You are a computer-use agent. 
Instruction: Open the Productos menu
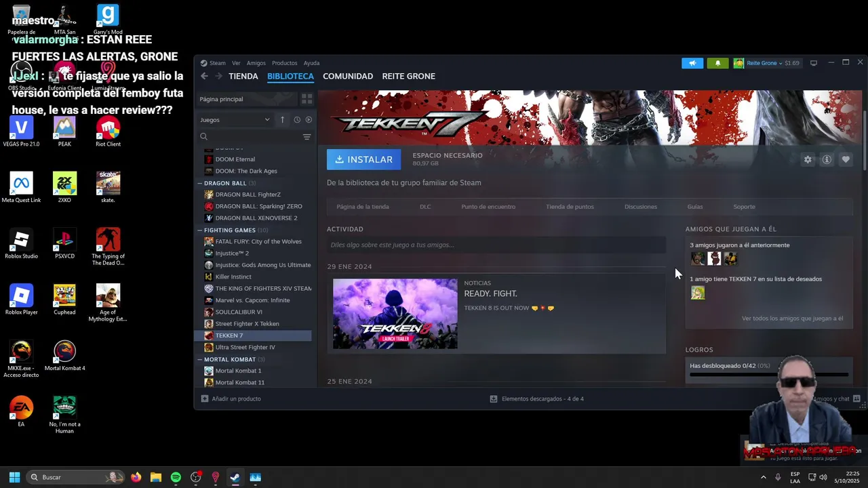(284, 63)
